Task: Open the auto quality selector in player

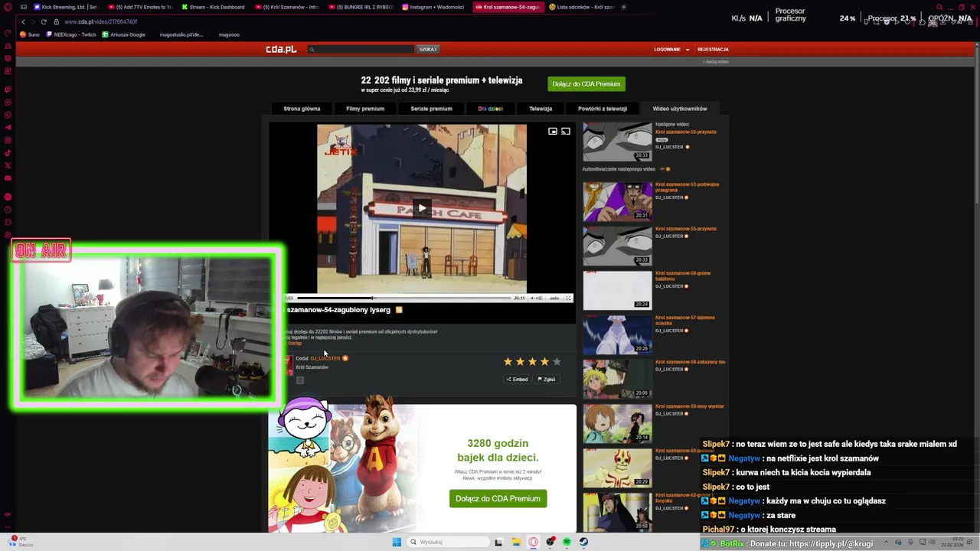Action: [554, 298]
